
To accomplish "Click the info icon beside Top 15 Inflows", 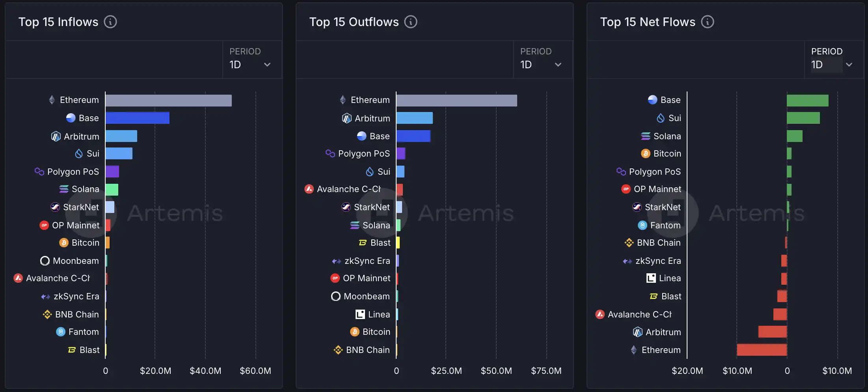I will tap(110, 22).
